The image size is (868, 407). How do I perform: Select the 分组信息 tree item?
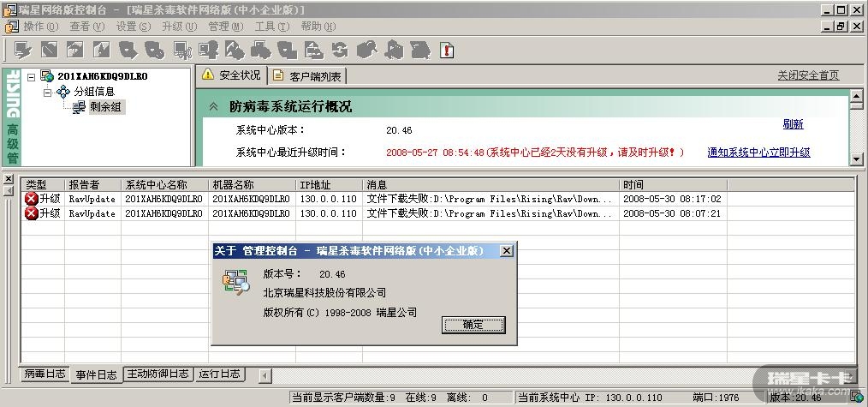(94, 92)
